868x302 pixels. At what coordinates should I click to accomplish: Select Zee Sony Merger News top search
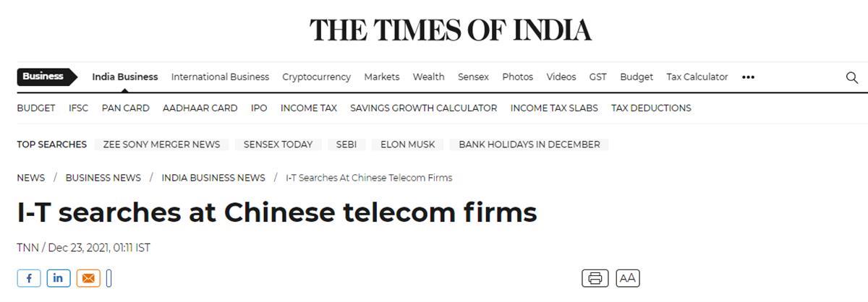[x=161, y=144]
